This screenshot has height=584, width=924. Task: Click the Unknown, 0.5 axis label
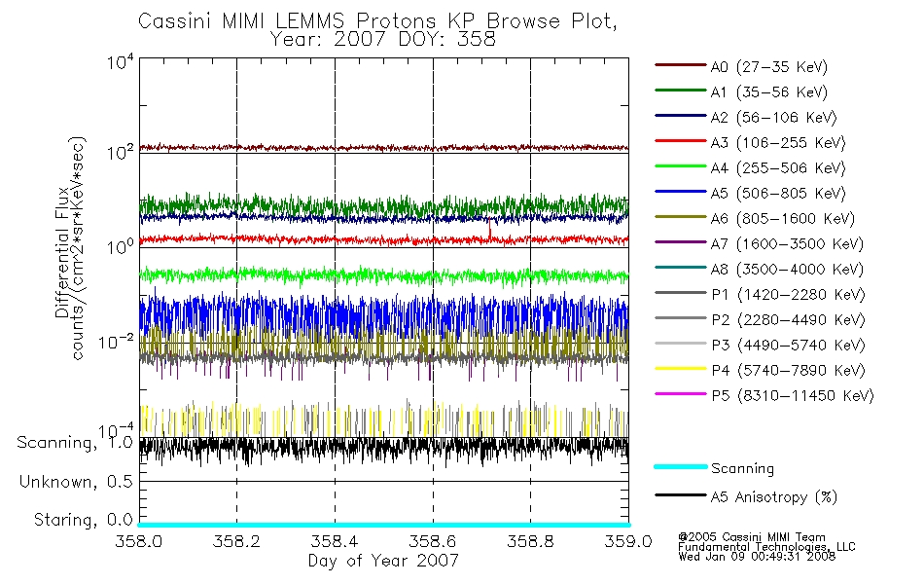[76, 482]
